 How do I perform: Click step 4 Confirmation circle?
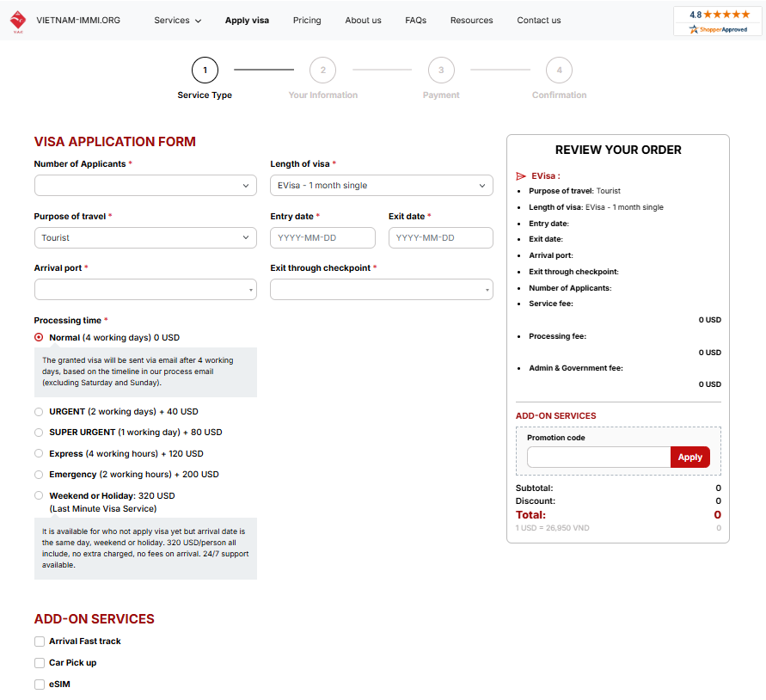click(x=559, y=70)
